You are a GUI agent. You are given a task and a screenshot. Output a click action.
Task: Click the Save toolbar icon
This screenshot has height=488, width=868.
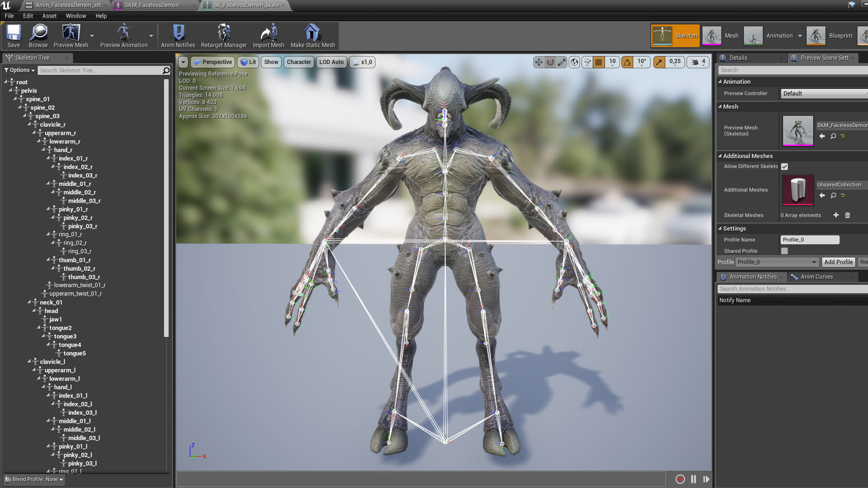point(14,36)
